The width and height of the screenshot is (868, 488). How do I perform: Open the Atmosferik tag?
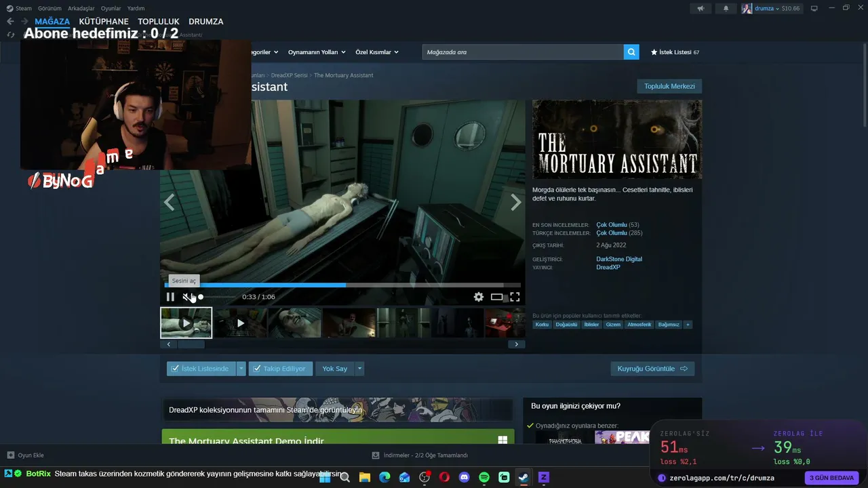[639, 325]
